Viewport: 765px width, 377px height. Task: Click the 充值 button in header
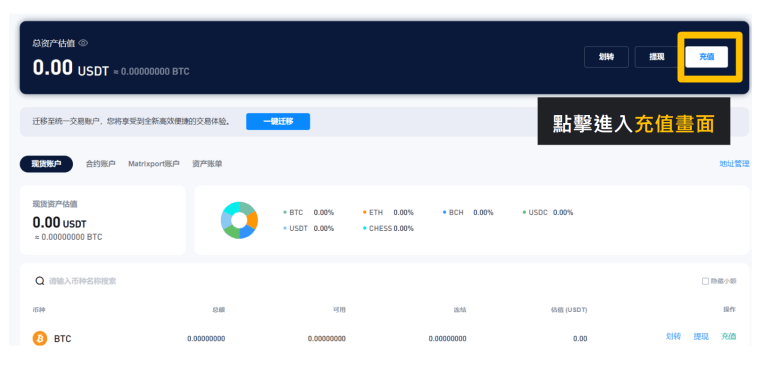coord(706,57)
